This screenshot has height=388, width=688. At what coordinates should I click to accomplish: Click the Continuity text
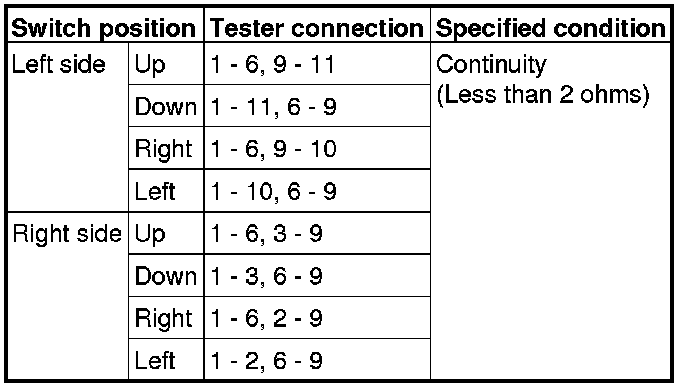[x=491, y=66]
